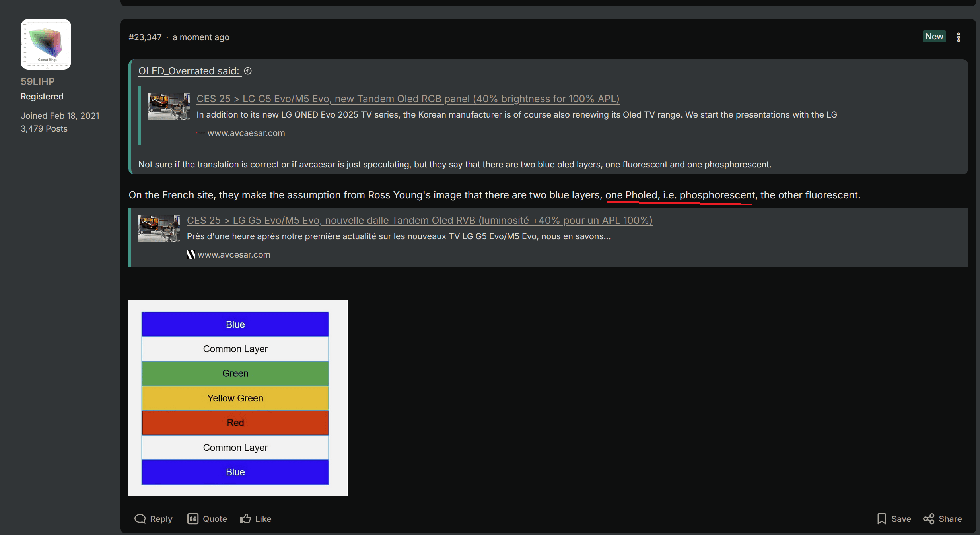The height and width of the screenshot is (535, 980).
Task: Click the Save bookmark icon
Action: (x=882, y=519)
